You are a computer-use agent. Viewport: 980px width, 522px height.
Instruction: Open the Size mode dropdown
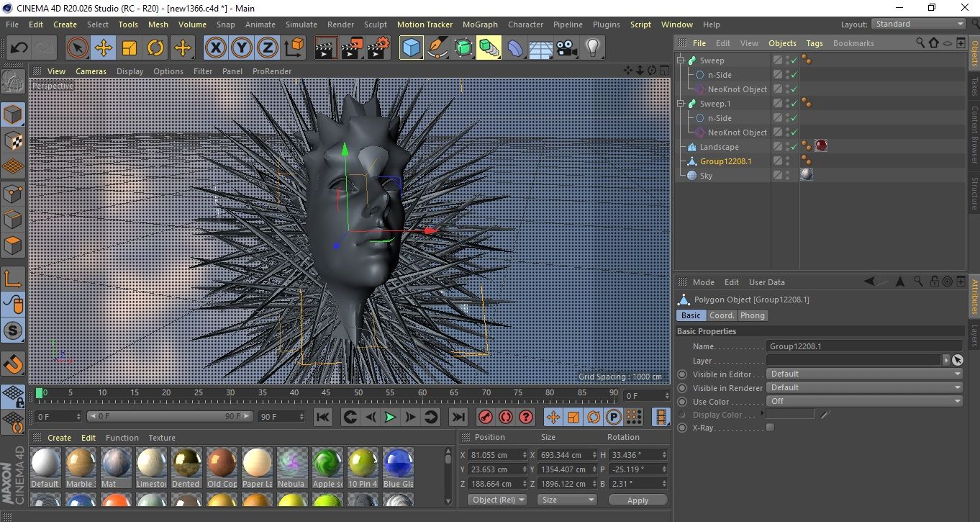pos(567,499)
